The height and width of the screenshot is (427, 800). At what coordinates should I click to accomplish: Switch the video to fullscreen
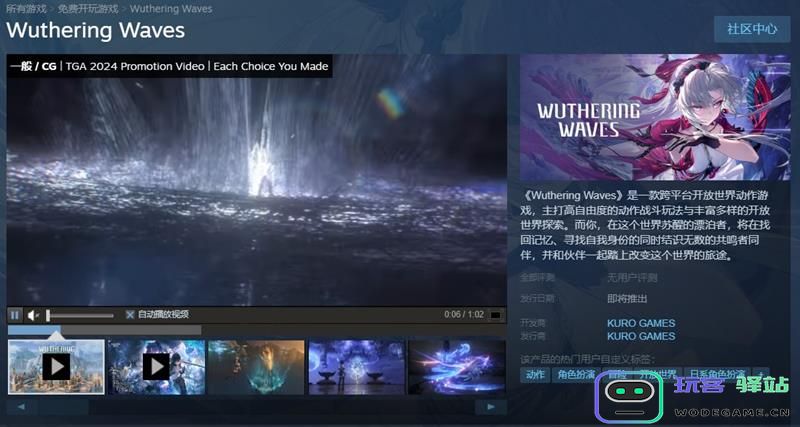pyautogui.click(x=495, y=315)
